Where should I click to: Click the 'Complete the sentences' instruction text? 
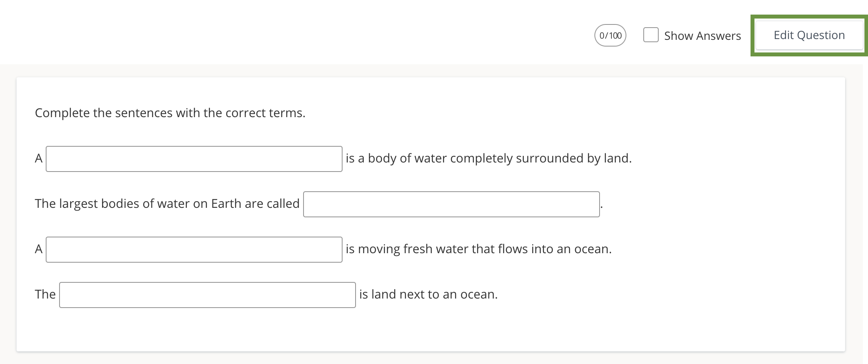[x=170, y=113]
